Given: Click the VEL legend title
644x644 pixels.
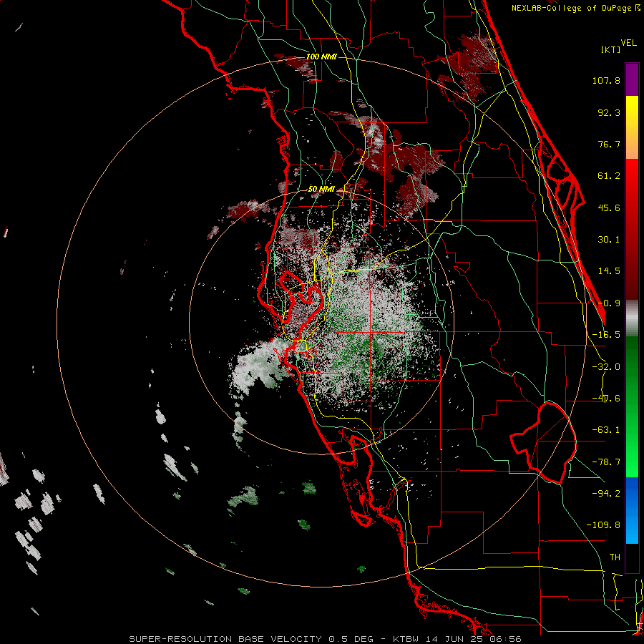Looking at the screenshot, I should tap(628, 43).
